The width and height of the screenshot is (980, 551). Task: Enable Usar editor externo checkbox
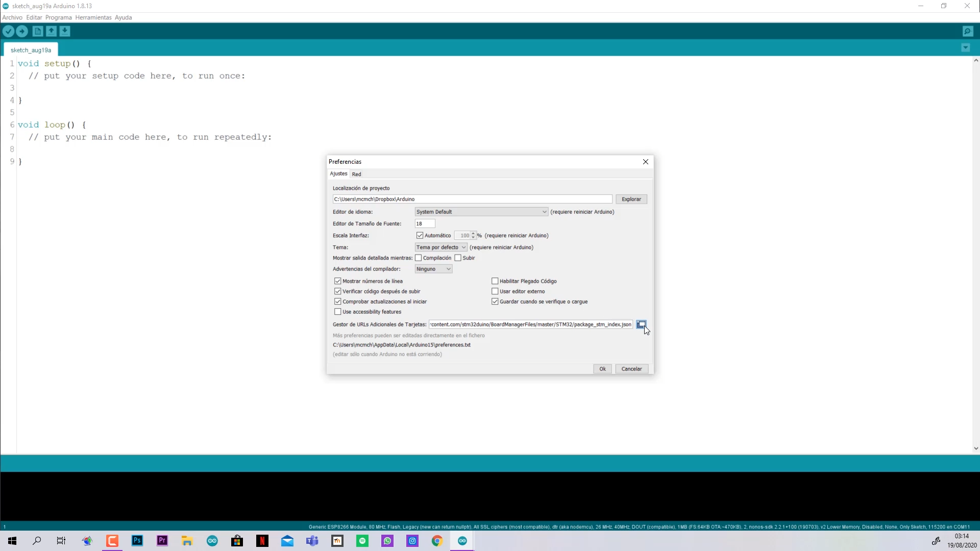(x=495, y=291)
